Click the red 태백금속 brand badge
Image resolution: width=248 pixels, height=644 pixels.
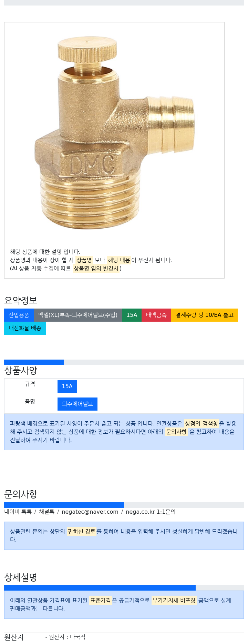[156, 315]
